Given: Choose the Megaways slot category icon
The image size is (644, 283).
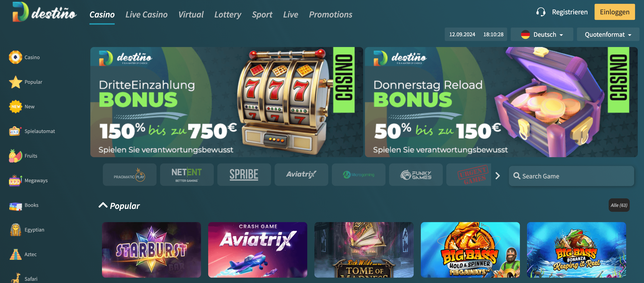Looking at the screenshot, I should coord(15,180).
